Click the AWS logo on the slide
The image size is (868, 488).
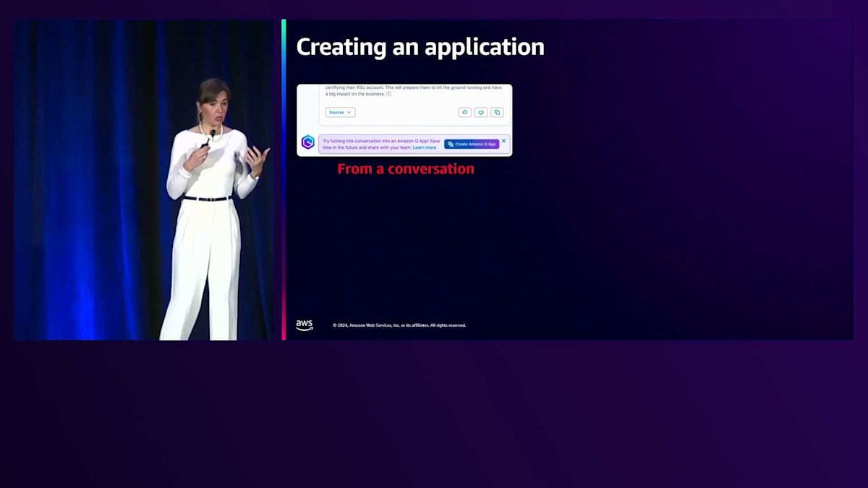coord(305,325)
